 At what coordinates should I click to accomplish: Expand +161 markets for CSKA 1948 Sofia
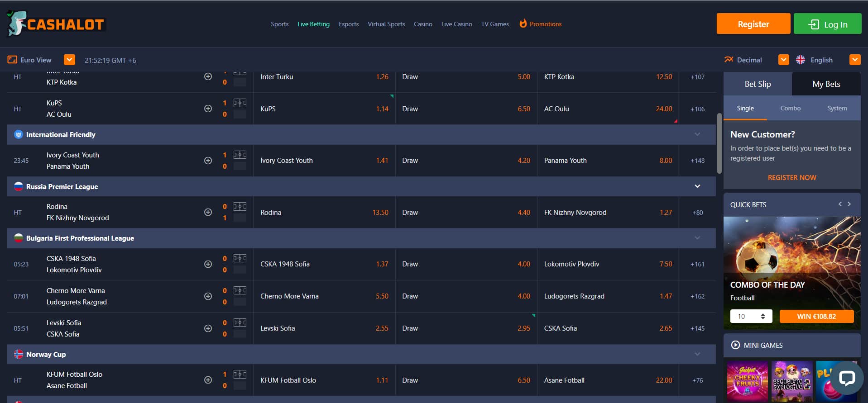click(697, 264)
